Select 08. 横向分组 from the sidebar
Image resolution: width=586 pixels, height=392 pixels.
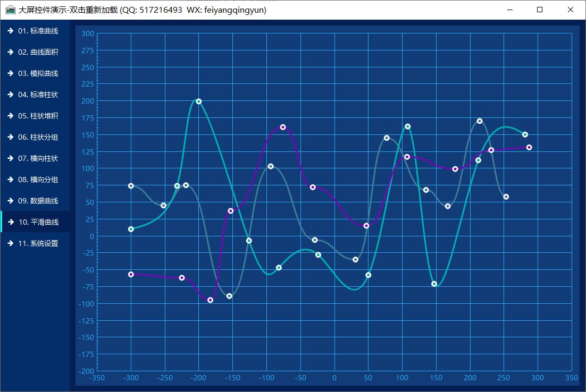pyautogui.click(x=37, y=180)
